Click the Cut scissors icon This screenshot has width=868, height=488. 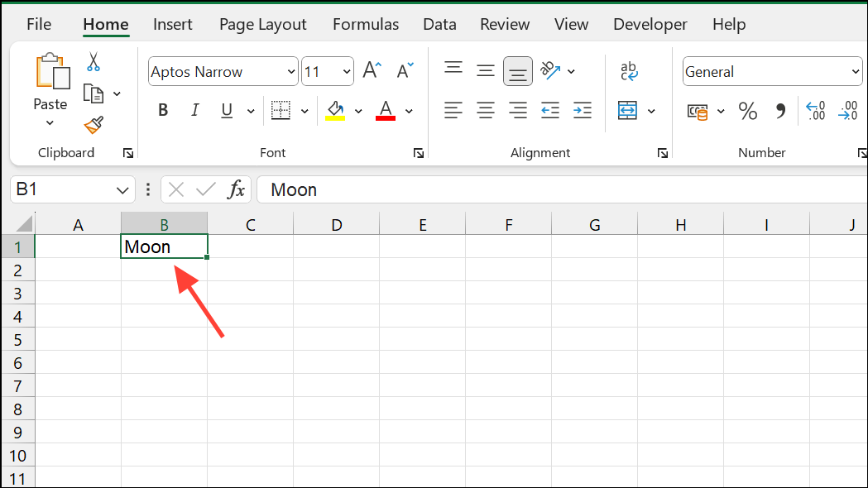(x=94, y=62)
